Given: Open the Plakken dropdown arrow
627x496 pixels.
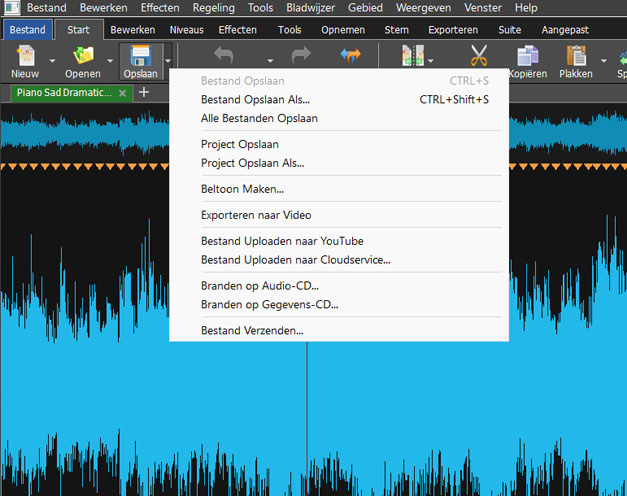Looking at the screenshot, I should pyautogui.click(x=604, y=61).
